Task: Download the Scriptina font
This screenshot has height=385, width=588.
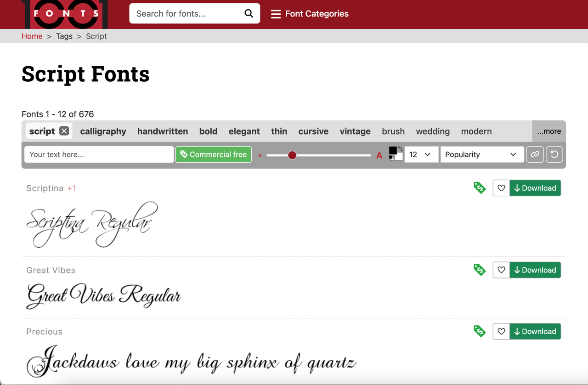Action: click(x=535, y=188)
